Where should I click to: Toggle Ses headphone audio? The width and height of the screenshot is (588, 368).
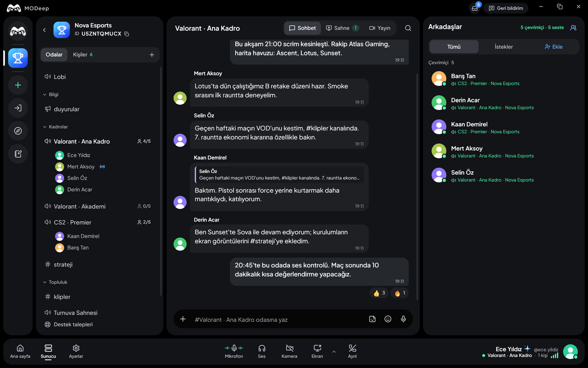[262, 351]
